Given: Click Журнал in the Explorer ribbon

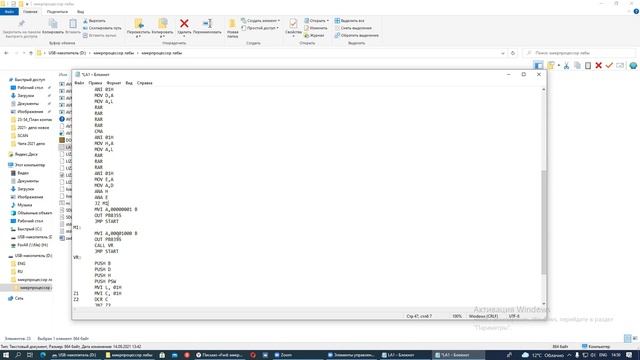Looking at the screenshot, I should tap(314, 36).
